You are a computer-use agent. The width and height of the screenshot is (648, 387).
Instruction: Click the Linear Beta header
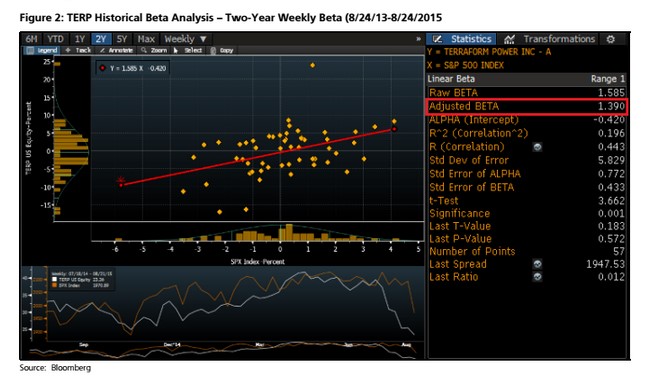point(451,79)
